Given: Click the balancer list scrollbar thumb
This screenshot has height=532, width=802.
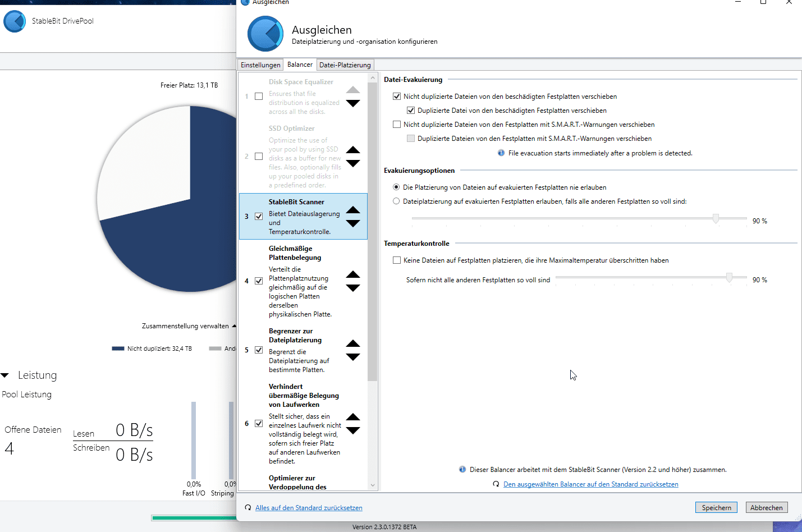Looking at the screenshot, I should click(x=373, y=232).
